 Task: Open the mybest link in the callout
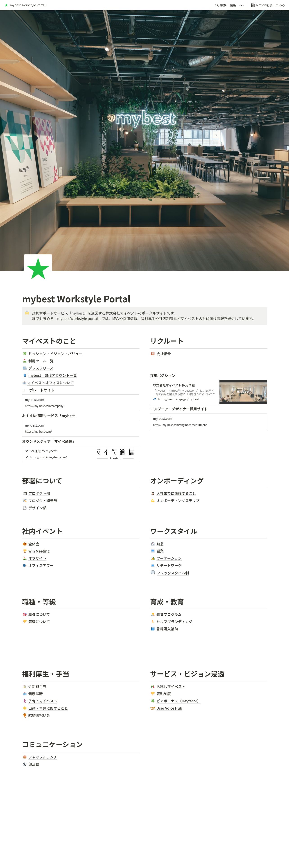[78, 313]
